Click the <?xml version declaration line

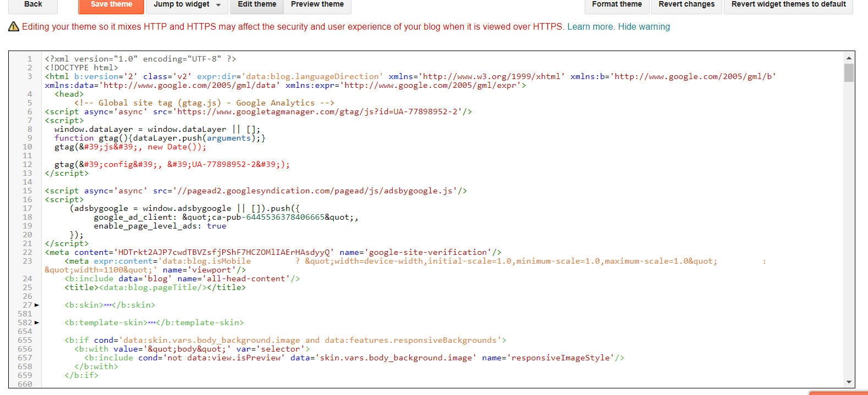(140, 59)
